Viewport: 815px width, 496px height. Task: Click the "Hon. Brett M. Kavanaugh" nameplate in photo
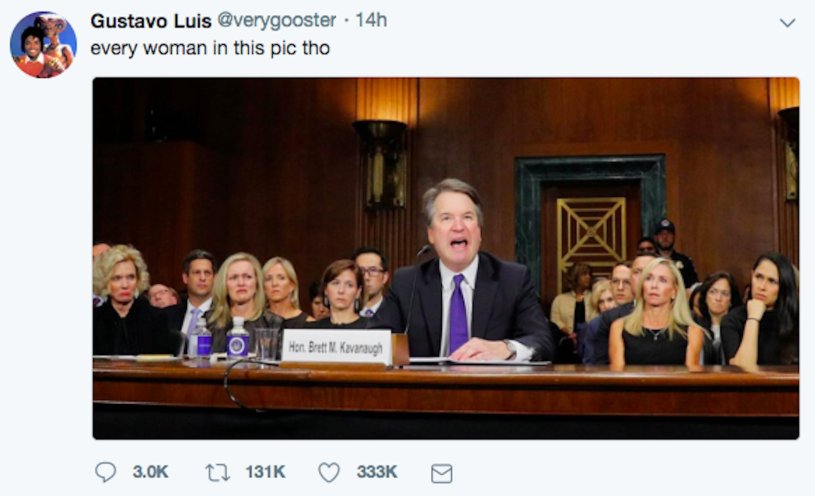click(337, 345)
